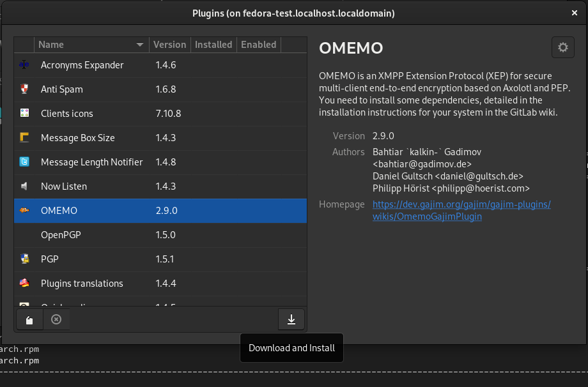Click the PGP plugin icon

coord(24,259)
